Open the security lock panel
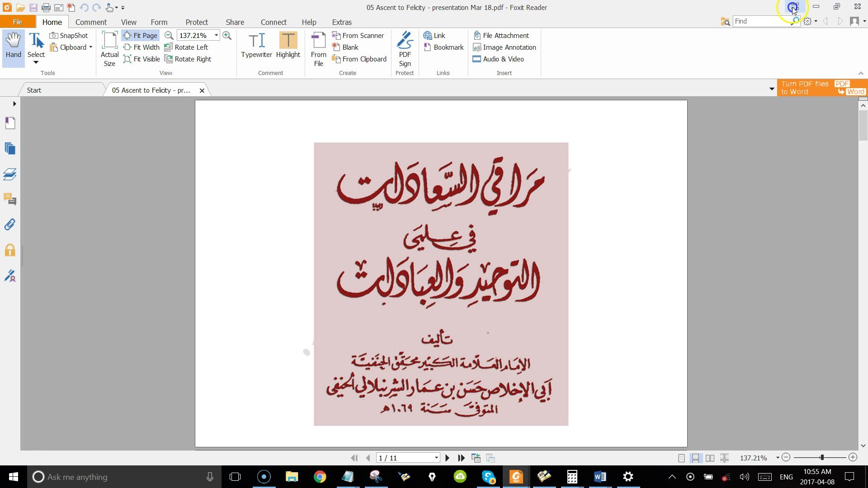This screenshot has height=488, width=868. click(10, 250)
